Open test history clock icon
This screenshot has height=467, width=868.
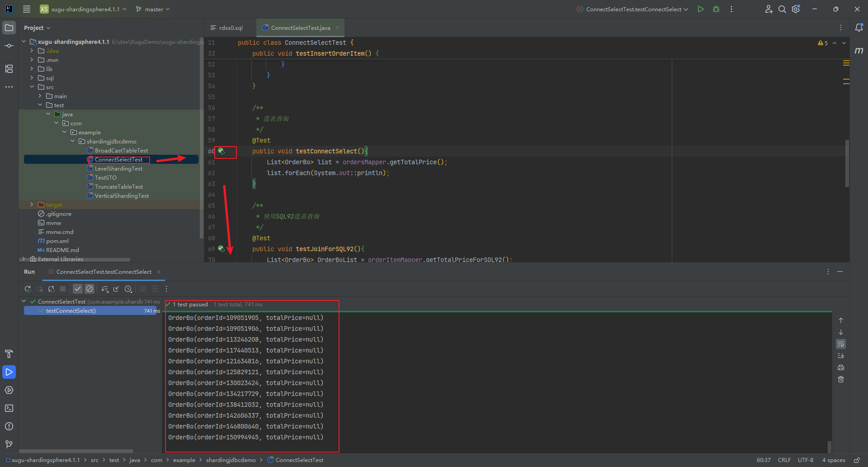click(128, 289)
